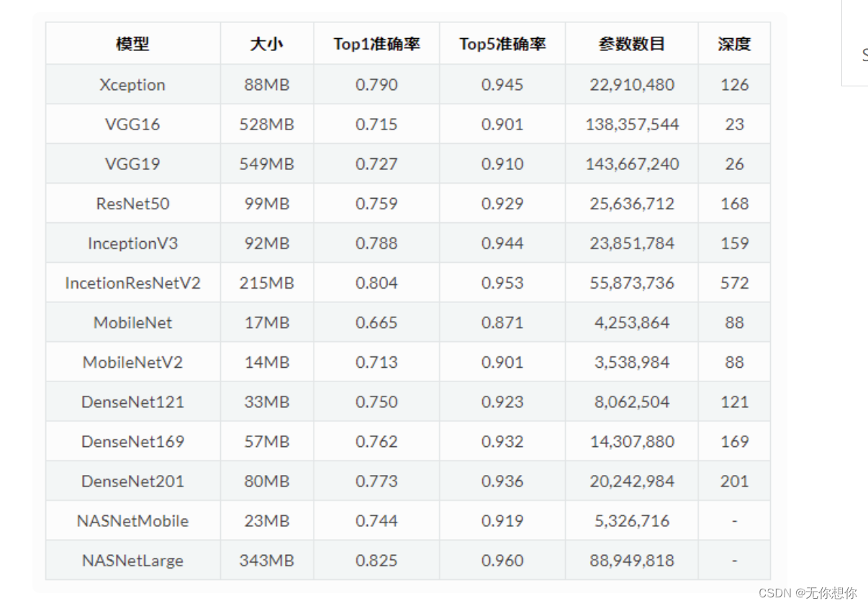Viewport: 868px width, 606px height.
Task: Click the depth value 201
Action: pos(734,481)
